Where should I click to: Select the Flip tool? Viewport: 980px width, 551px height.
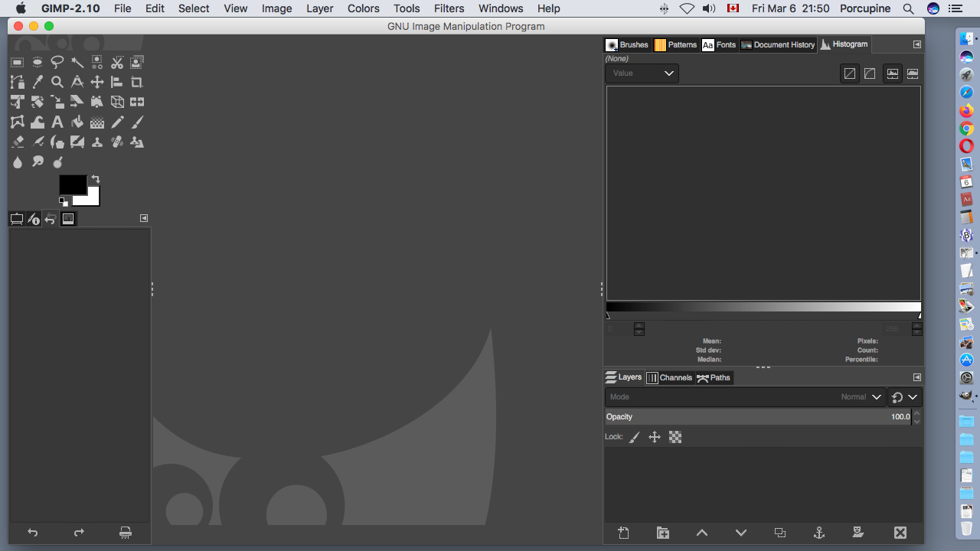(x=137, y=103)
